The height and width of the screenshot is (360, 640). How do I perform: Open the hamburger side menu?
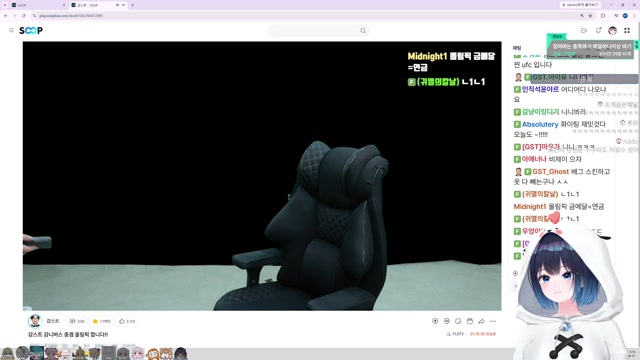point(11,30)
